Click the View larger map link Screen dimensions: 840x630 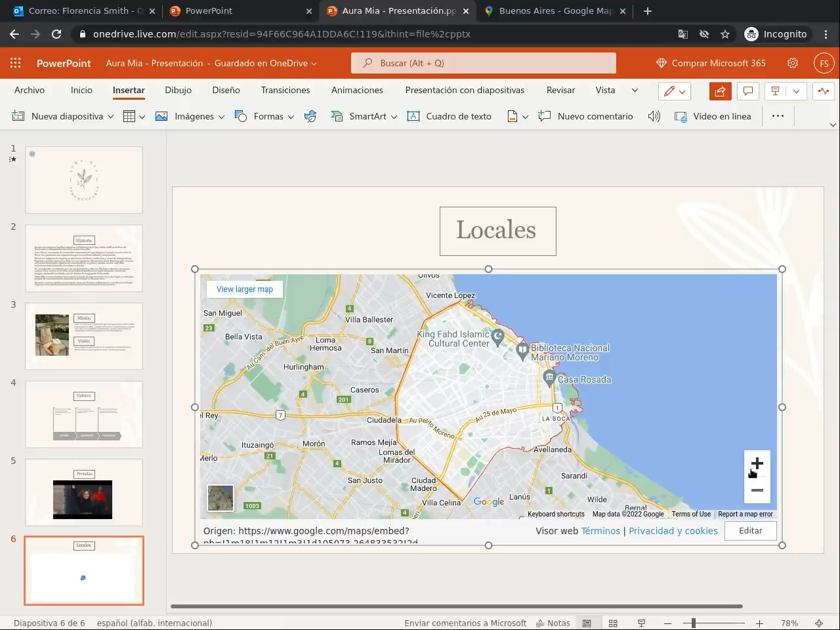pos(245,289)
